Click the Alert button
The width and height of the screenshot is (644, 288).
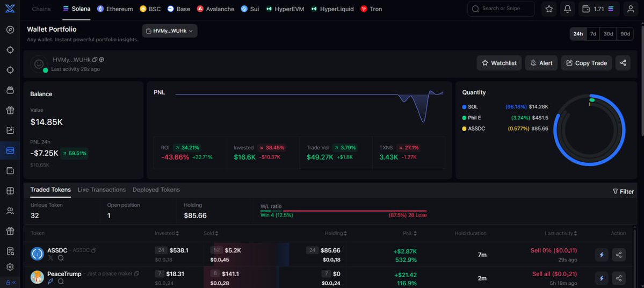(541, 63)
